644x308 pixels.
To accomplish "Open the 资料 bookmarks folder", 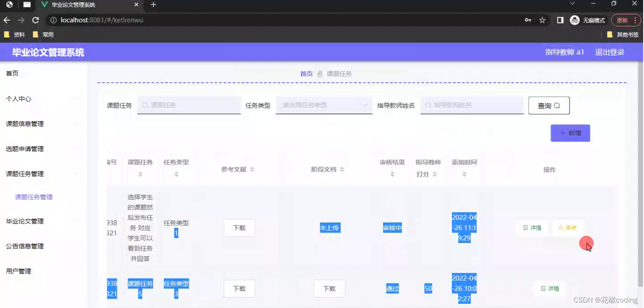I will click(15, 35).
